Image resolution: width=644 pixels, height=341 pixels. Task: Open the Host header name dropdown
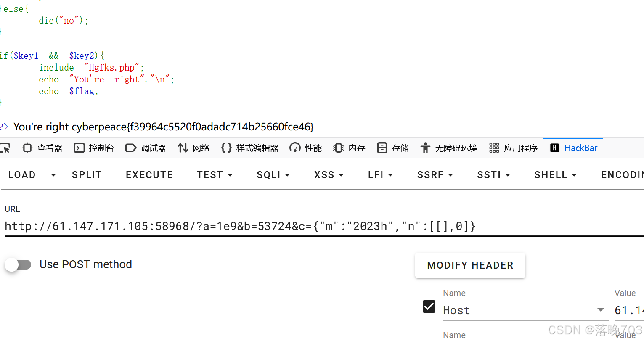click(601, 310)
